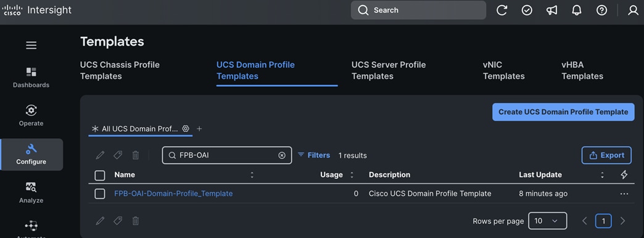Open FPB-OAI-Domain-Profile_Template link
The height and width of the screenshot is (238, 644).
point(173,193)
